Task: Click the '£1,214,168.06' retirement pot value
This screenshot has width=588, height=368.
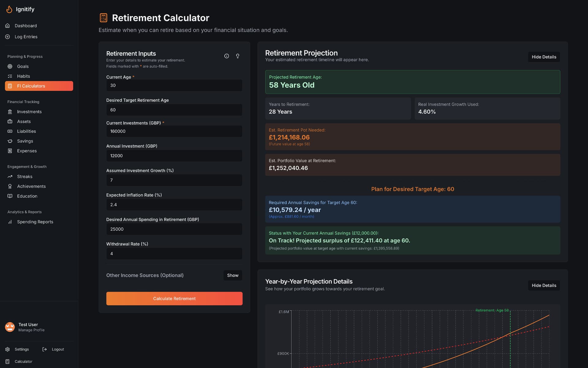Action: point(289,137)
